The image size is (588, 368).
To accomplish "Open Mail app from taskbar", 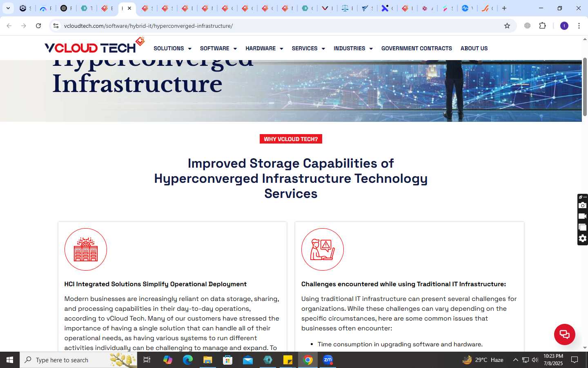I will pyautogui.click(x=247, y=360).
